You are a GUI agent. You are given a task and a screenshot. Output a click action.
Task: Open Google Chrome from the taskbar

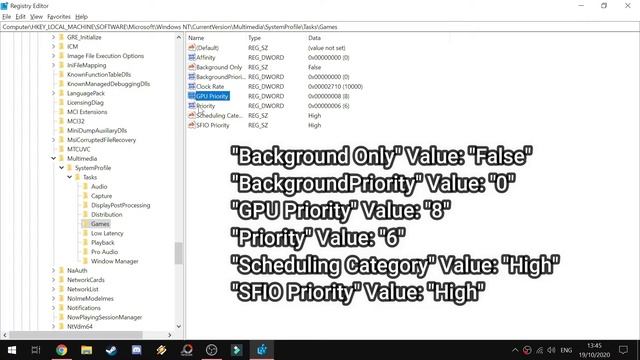pyautogui.click(x=62, y=350)
